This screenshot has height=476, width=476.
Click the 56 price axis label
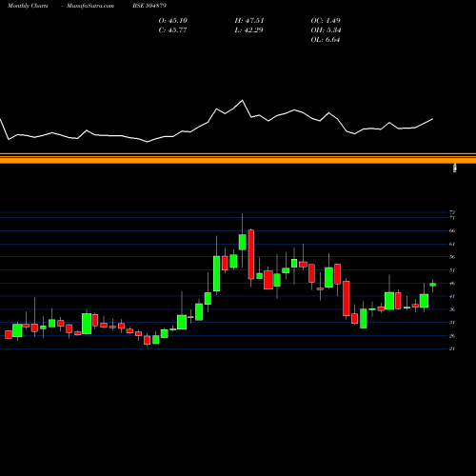(452, 257)
